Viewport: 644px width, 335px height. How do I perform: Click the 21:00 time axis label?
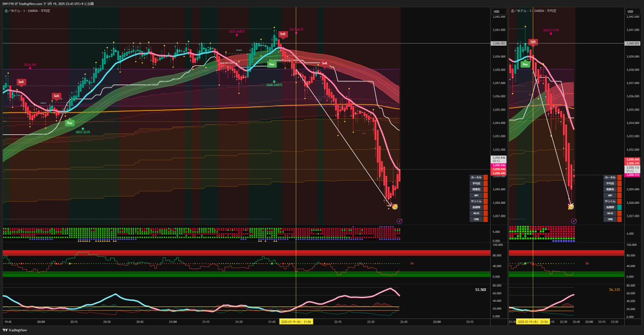173,322
